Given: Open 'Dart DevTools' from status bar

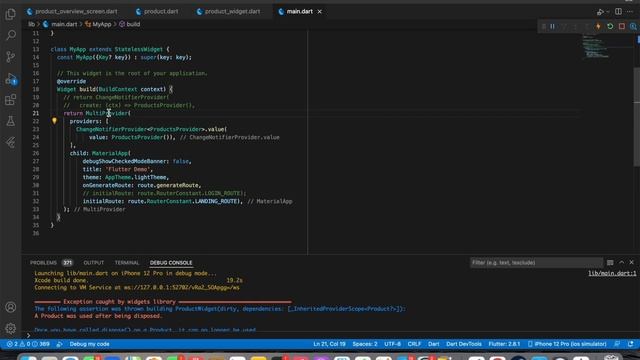Looking at the screenshot, I should [464, 344].
